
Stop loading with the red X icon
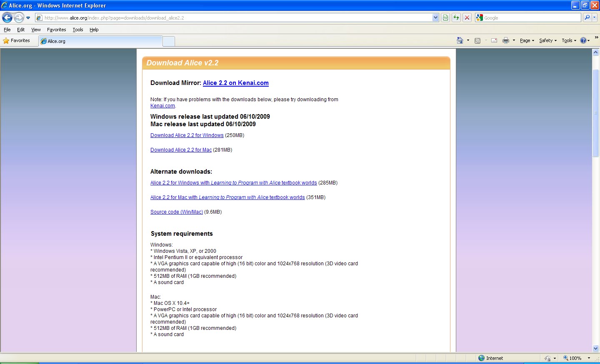pos(467,18)
